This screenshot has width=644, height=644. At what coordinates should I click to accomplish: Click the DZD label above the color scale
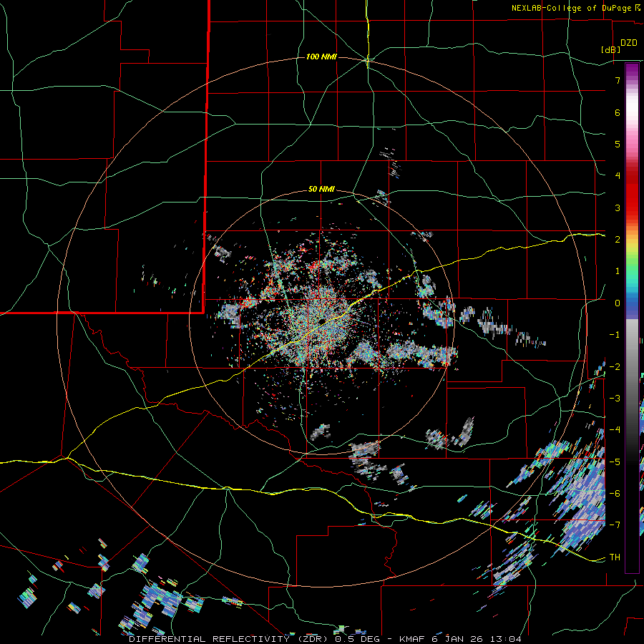tap(629, 43)
